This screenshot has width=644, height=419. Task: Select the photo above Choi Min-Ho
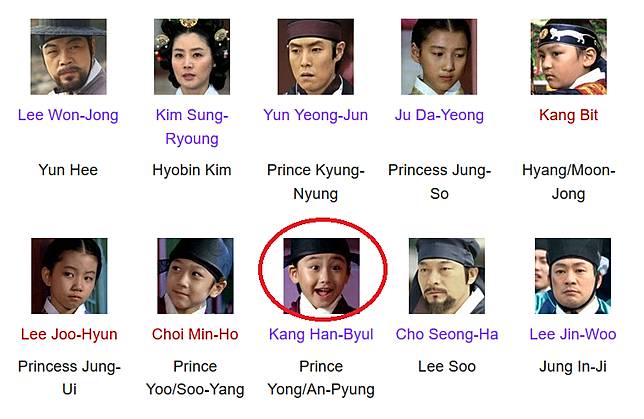click(x=195, y=276)
